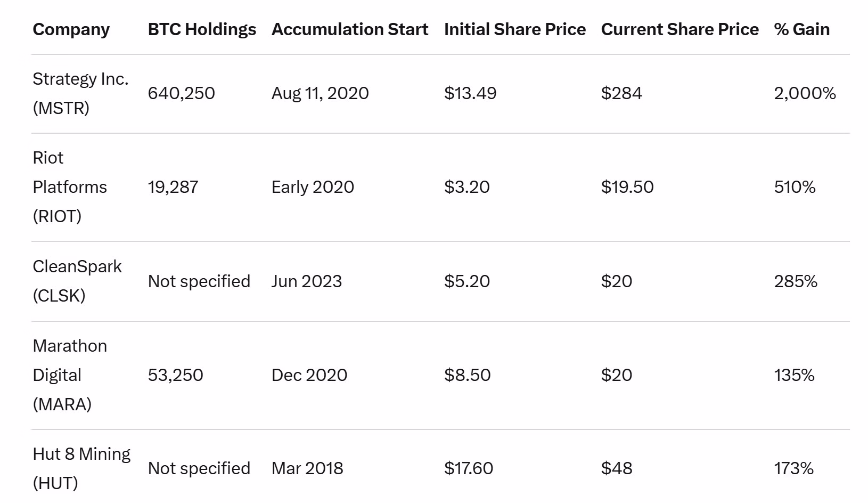Select the $19.50 current share price

(x=627, y=187)
